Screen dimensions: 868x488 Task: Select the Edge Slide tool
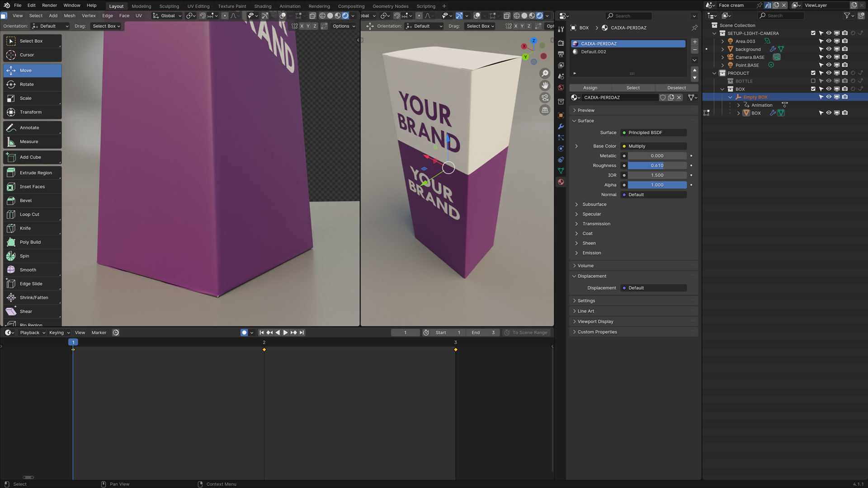pos(32,284)
